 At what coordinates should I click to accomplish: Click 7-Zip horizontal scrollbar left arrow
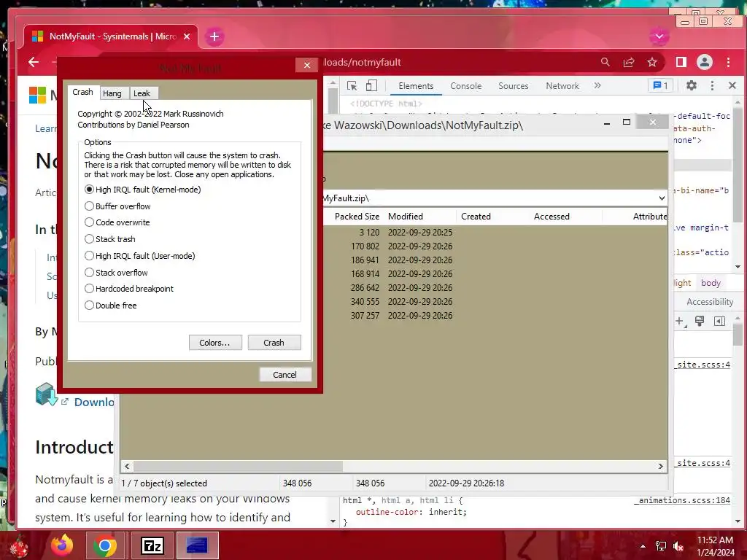click(x=127, y=466)
